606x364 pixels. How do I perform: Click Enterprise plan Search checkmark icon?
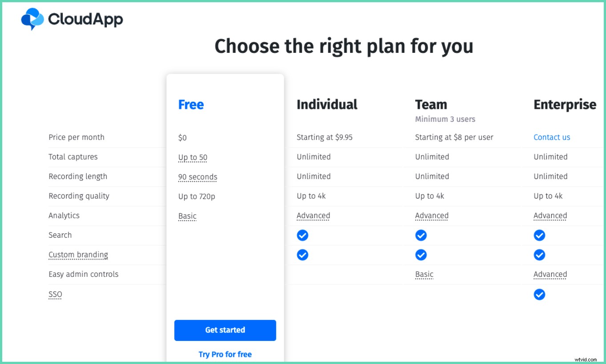(x=539, y=235)
